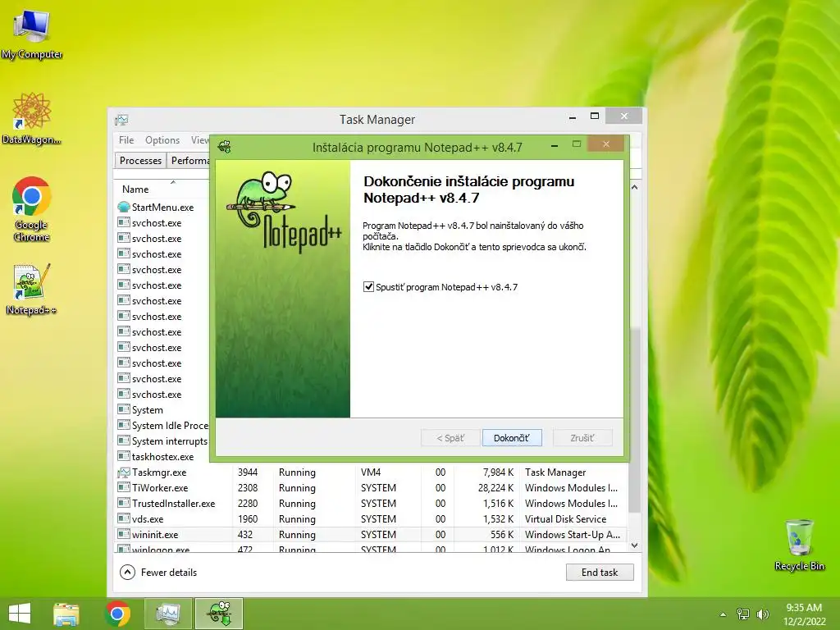Image resolution: width=840 pixels, height=630 pixels.
Task: Open My Computer desktop icon
Action: (x=32, y=33)
